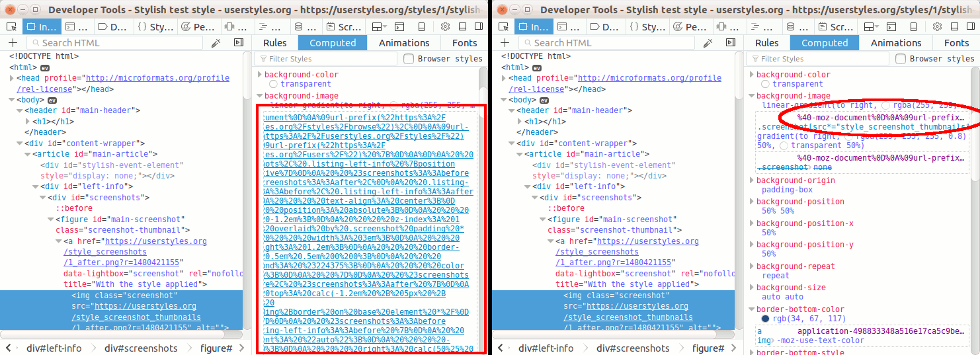Image resolution: width=980 pixels, height=355 pixels.
Task: Expand the h1 node in left window
Action: 27,122
